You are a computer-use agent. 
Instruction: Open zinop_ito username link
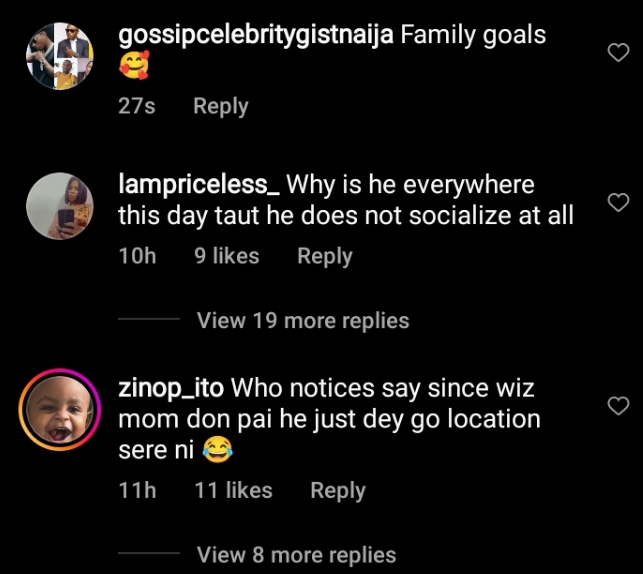[x=171, y=387]
